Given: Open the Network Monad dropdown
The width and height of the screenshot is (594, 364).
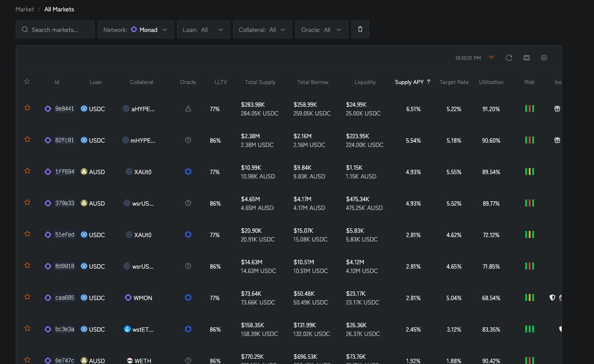Looking at the screenshot, I should [x=136, y=30].
